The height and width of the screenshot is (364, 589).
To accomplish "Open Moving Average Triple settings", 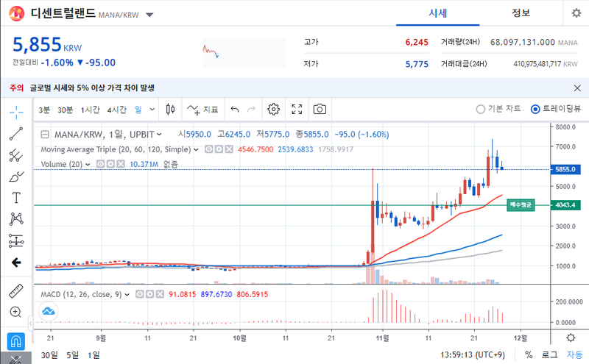I will coord(219,149).
